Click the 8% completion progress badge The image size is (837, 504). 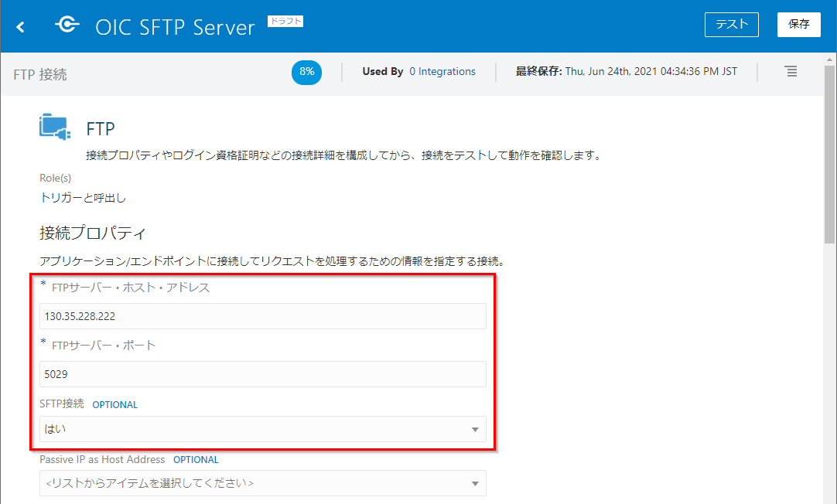coord(306,72)
